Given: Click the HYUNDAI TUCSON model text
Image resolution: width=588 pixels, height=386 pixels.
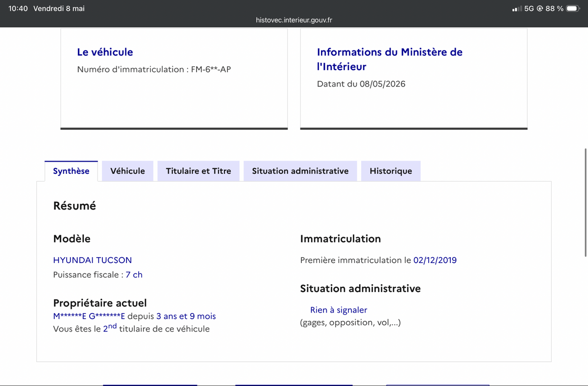Looking at the screenshot, I should tap(93, 260).
